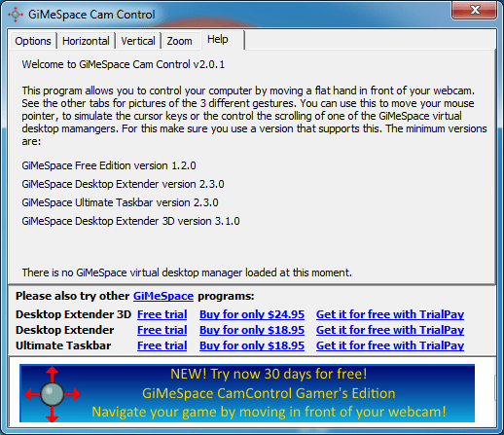This screenshot has height=435, width=504.
Task: Click the 'Welcome to GiMeSpace Cam Control v2.0.1' text
Action: click(x=124, y=64)
